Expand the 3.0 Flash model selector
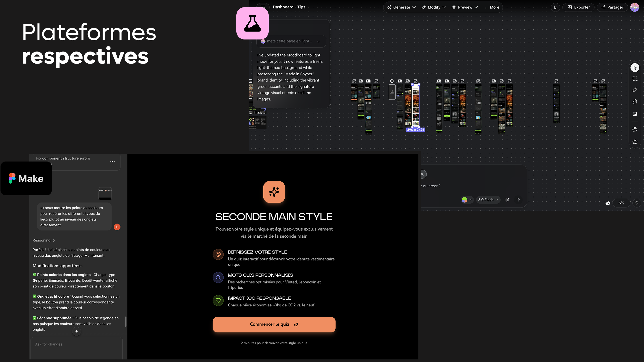The image size is (644, 362). click(488, 200)
